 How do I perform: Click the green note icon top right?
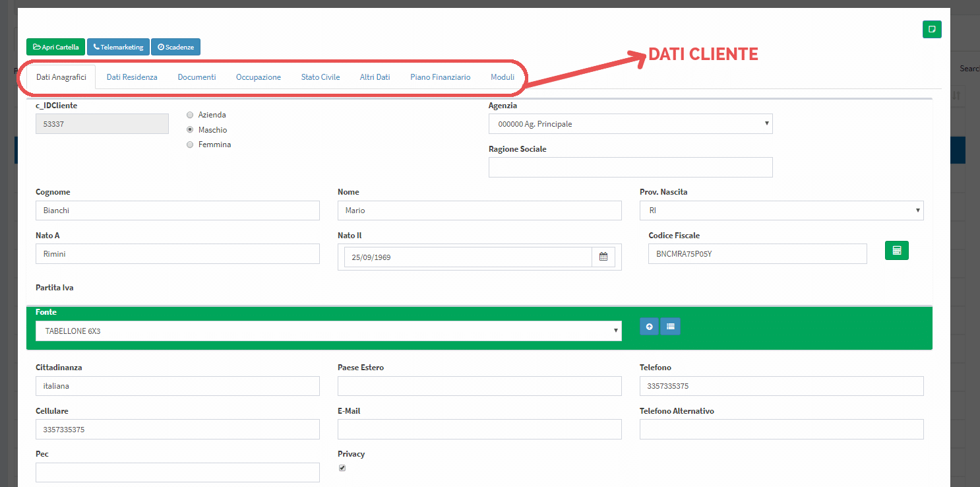pyautogui.click(x=932, y=29)
